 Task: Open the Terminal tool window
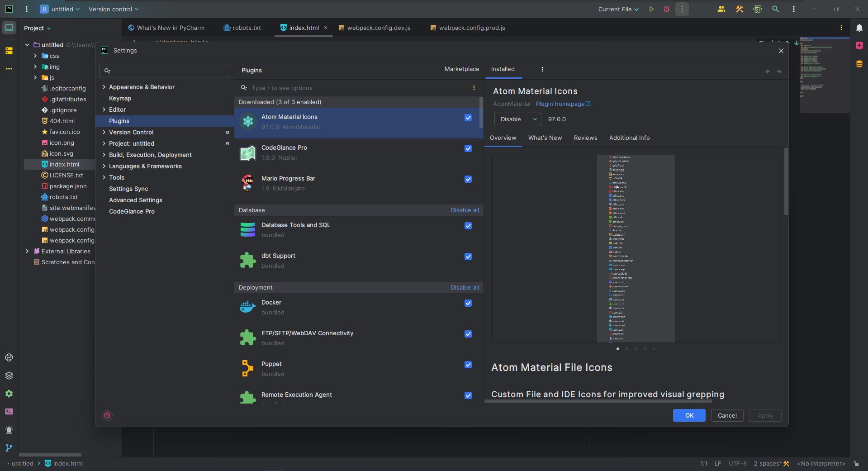9,412
